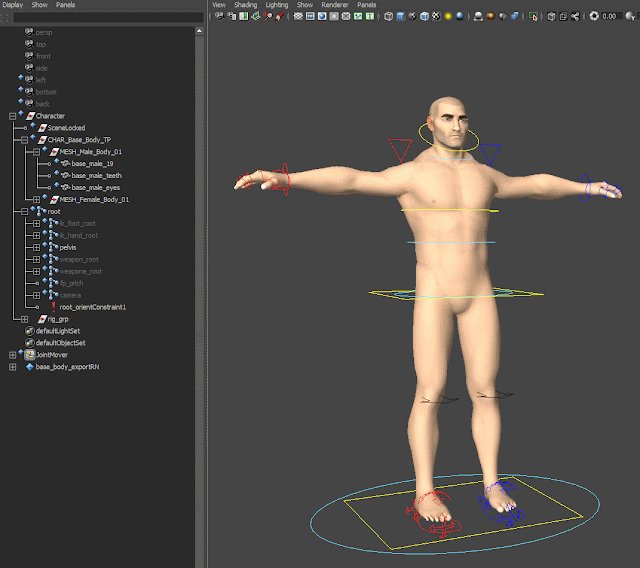Toggle the Field Chart display
Screen dimensions: 640x568
(x=346, y=16)
